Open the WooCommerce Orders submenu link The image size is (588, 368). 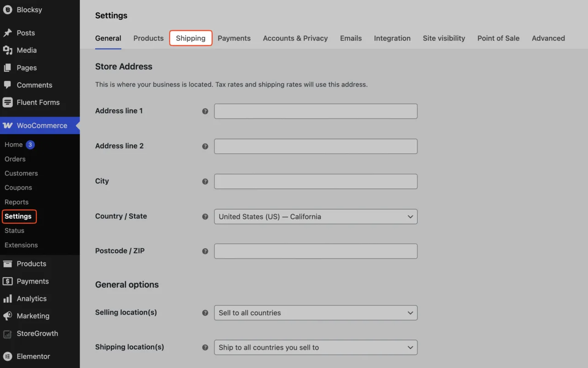[15, 159]
